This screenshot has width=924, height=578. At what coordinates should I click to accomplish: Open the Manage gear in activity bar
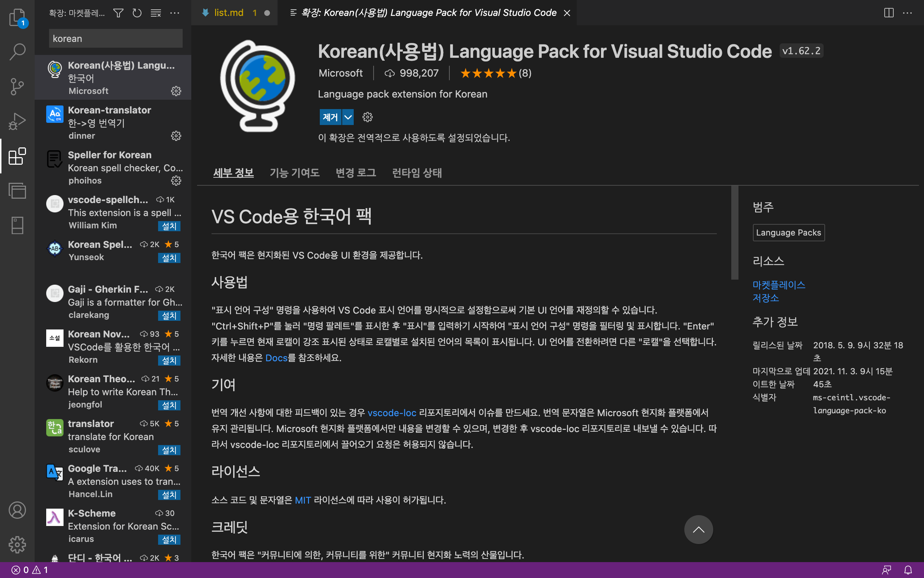click(17, 544)
